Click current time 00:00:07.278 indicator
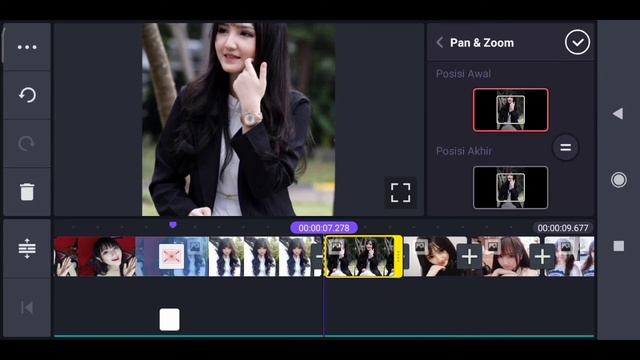This screenshot has height=360, width=640. 324,228
